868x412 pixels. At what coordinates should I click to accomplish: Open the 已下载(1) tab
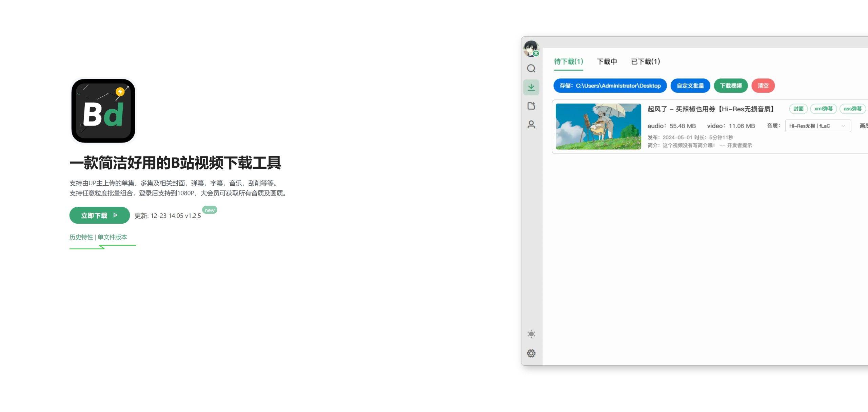645,62
